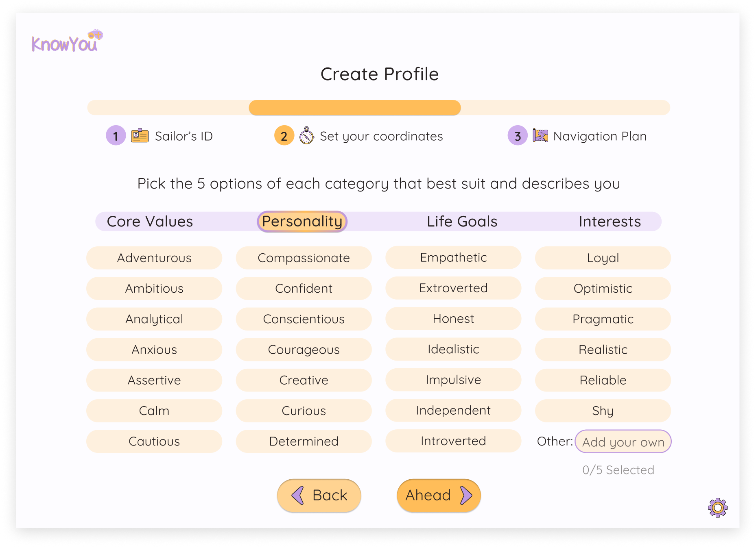
Task: Select the Loyal trait chip
Action: [x=603, y=258]
